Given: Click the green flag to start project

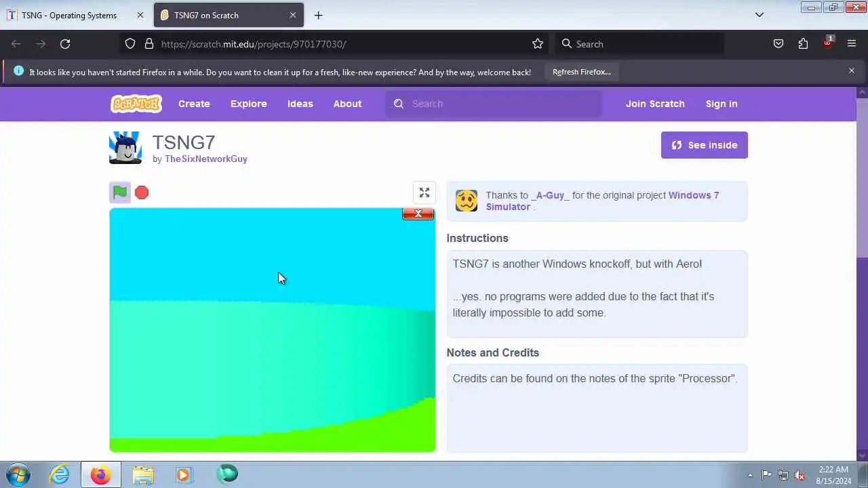Looking at the screenshot, I should (x=120, y=192).
